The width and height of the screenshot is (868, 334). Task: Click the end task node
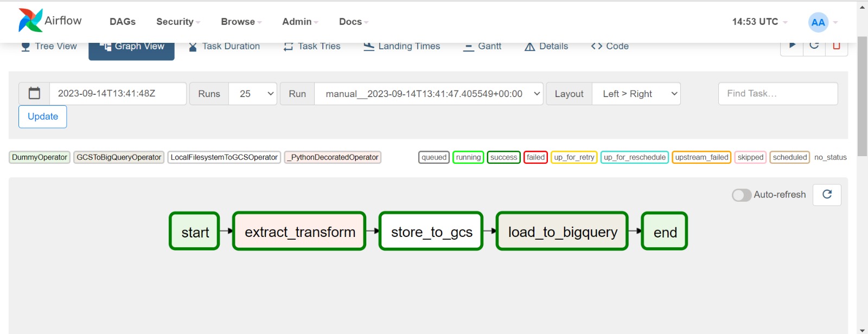tap(665, 231)
